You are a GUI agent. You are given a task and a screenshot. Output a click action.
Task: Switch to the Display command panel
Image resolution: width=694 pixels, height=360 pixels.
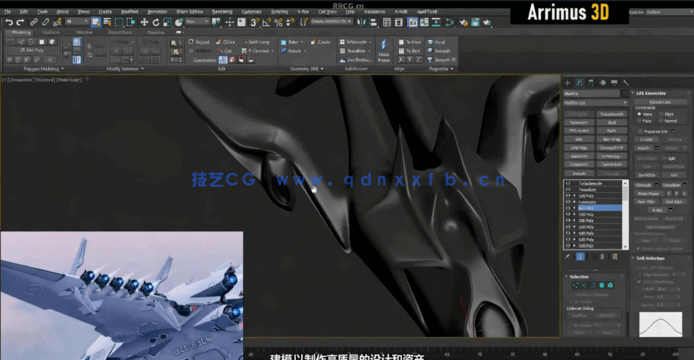click(614, 82)
